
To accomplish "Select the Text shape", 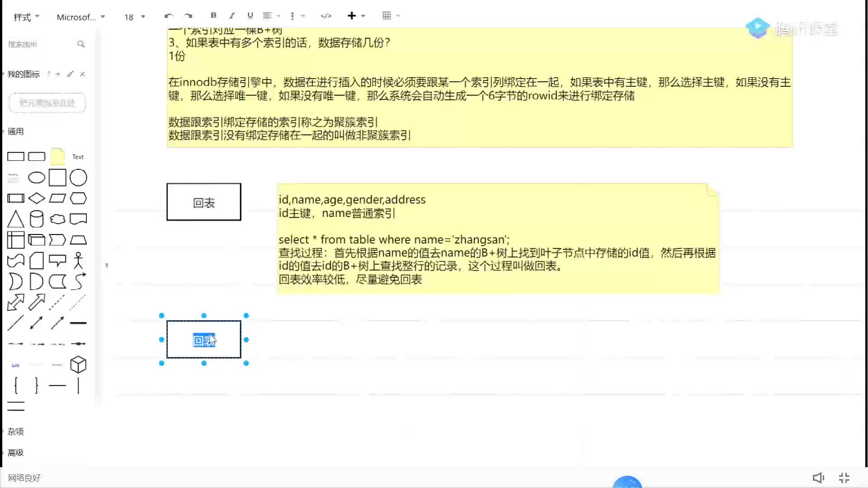I will tap(78, 157).
